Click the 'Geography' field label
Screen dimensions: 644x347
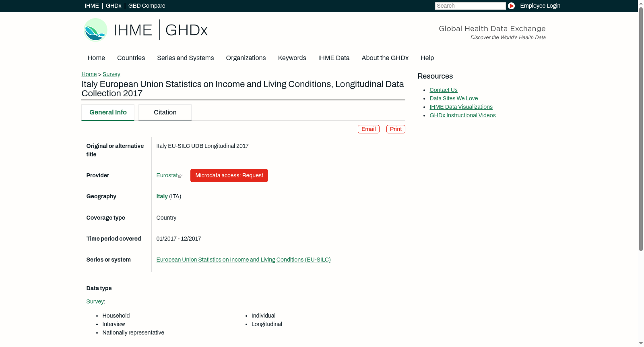tap(101, 196)
